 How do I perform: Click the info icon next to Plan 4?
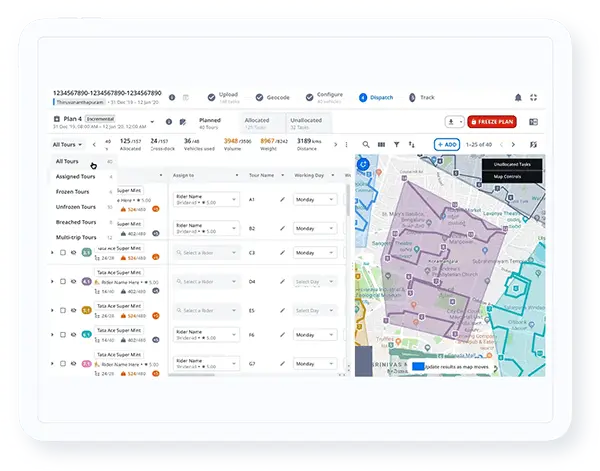pos(169,122)
